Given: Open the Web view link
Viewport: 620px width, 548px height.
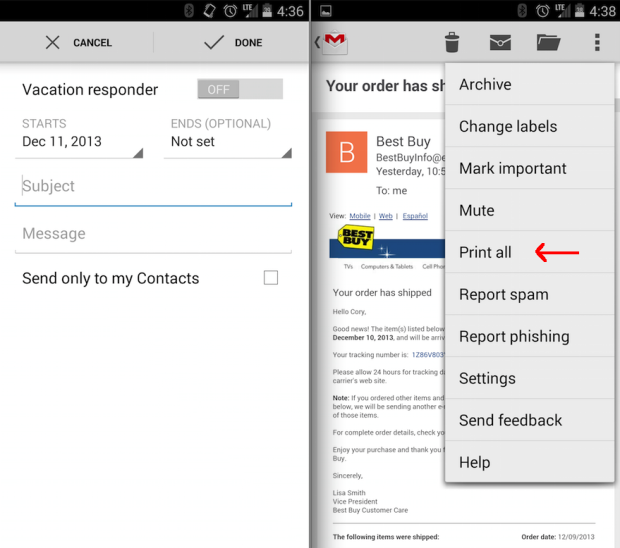Looking at the screenshot, I should [x=386, y=216].
